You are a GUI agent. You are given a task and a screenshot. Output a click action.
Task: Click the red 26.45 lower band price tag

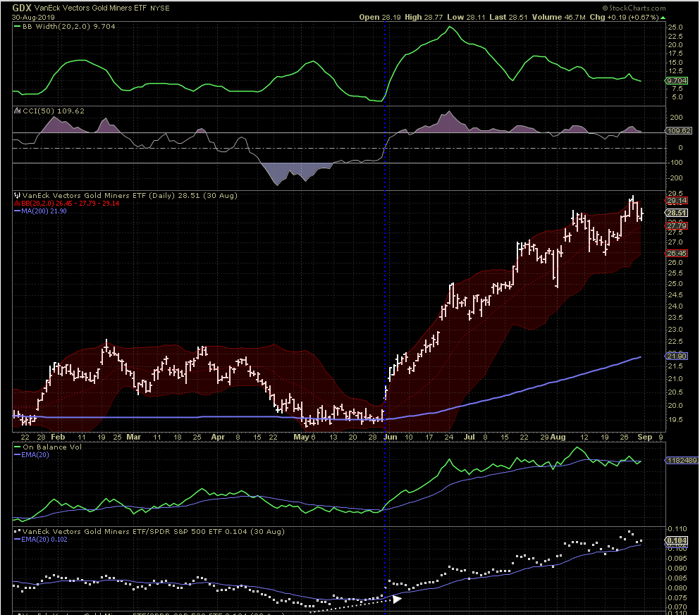coord(677,254)
